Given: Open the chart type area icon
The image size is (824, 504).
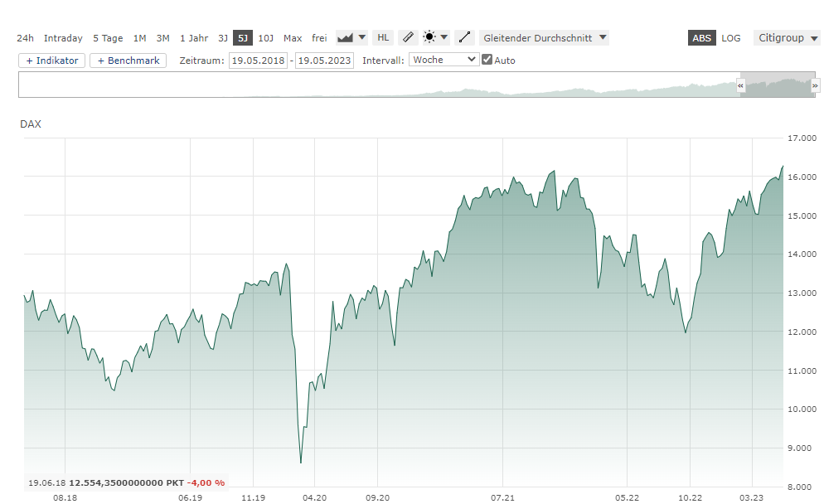Looking at the screenshot, I should 345,38.
